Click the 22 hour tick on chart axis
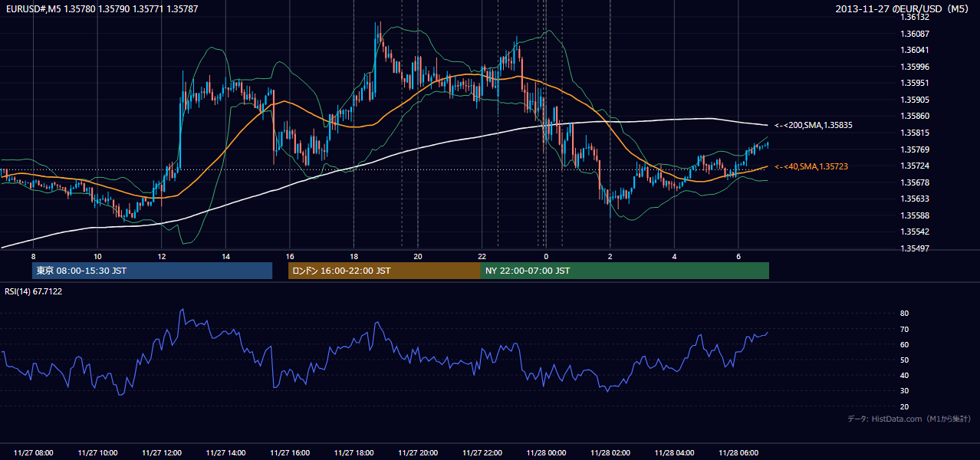This screenshot has height=460, width=980. (482, 256)
